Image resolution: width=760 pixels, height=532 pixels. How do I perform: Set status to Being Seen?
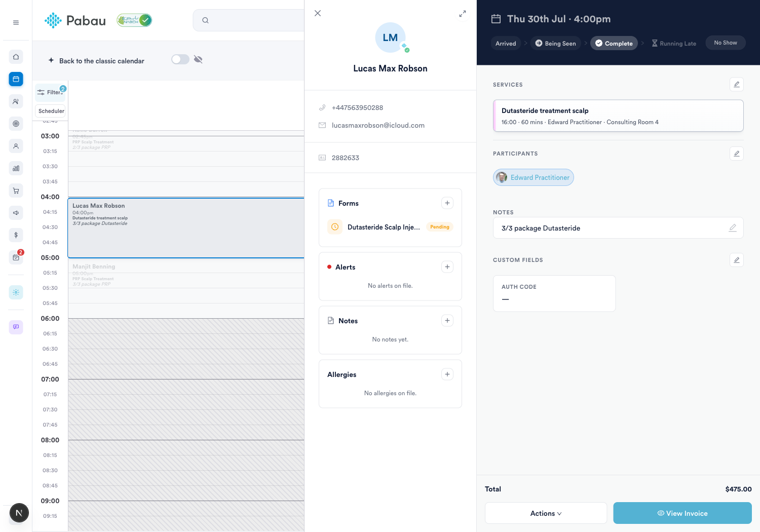pos(556,44)
